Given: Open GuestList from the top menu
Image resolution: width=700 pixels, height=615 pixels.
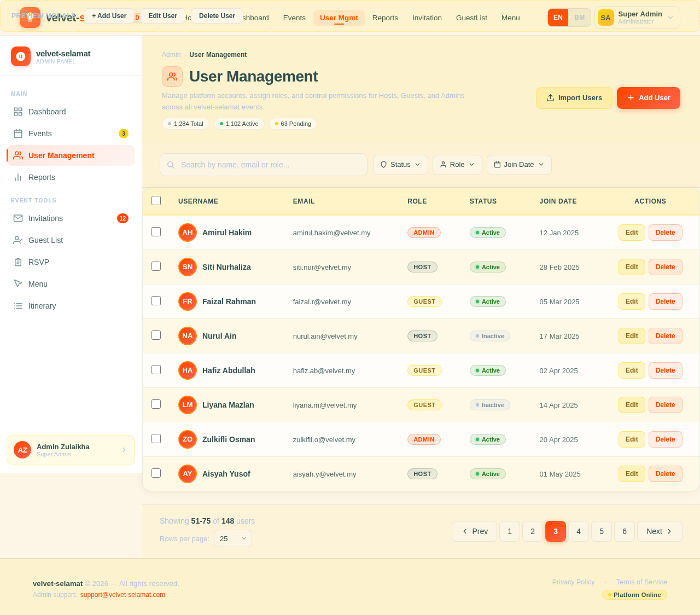Looking at the screenshot, I should pos(471,18).
